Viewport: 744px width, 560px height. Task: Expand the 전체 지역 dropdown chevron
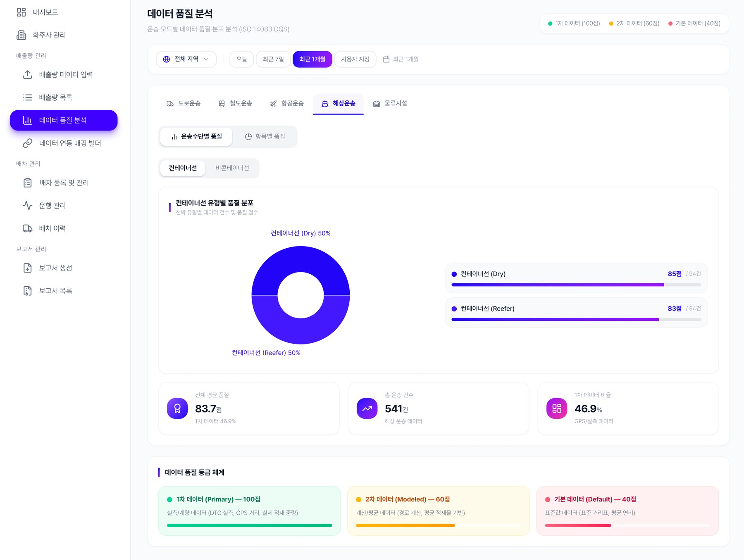pos(206,59)
